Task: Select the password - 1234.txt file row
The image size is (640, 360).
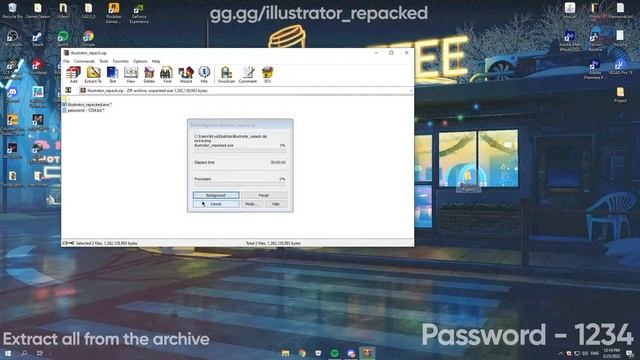Action: pos(84,110)
